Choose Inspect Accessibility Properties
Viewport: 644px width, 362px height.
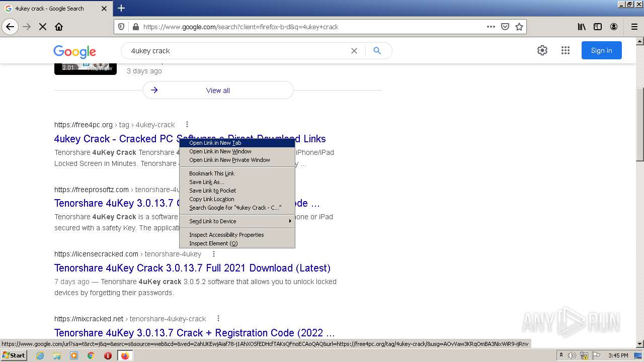point(237,235)
